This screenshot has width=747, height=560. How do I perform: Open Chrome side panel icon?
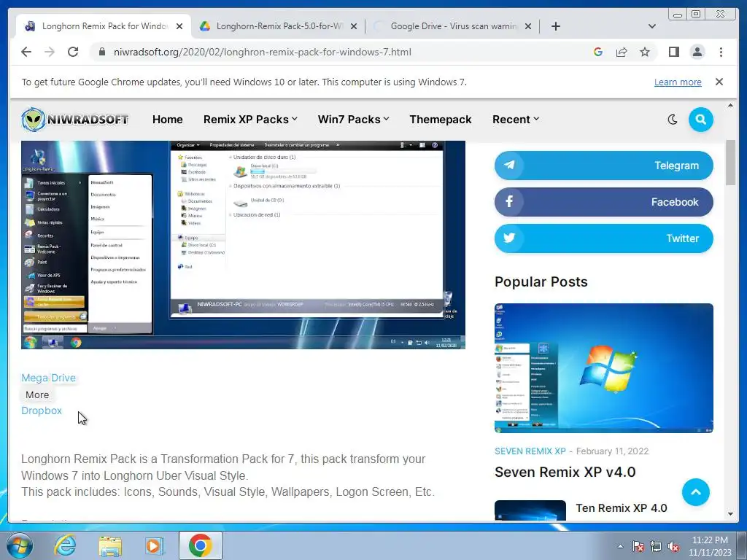pyautogui.click(x=673, y=52)
